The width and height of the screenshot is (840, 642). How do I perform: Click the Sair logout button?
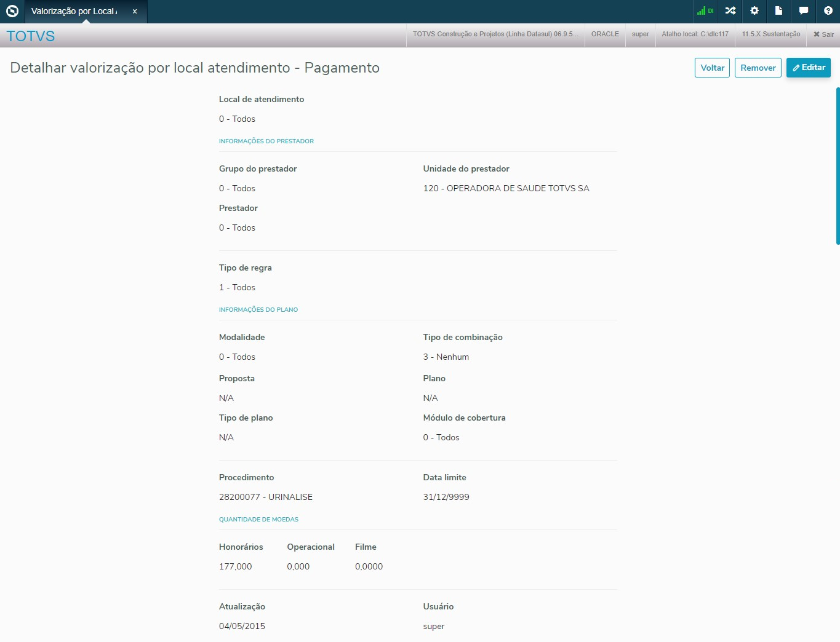click(823, 34)
